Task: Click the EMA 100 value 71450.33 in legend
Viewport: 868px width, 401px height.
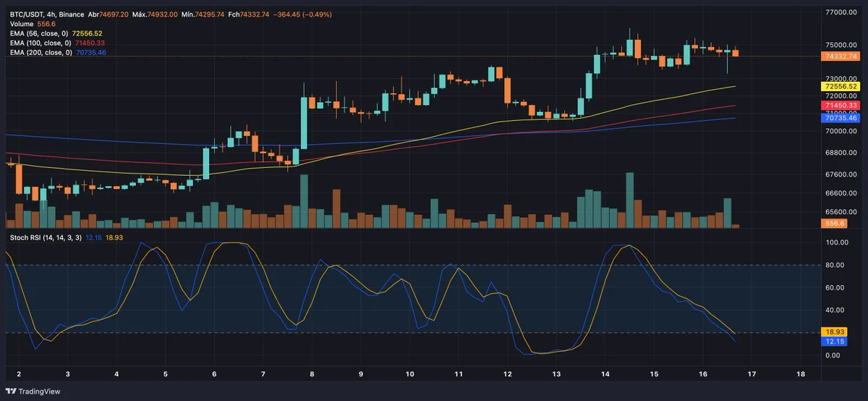Action: pyautogui.click(x=90, y=43)
